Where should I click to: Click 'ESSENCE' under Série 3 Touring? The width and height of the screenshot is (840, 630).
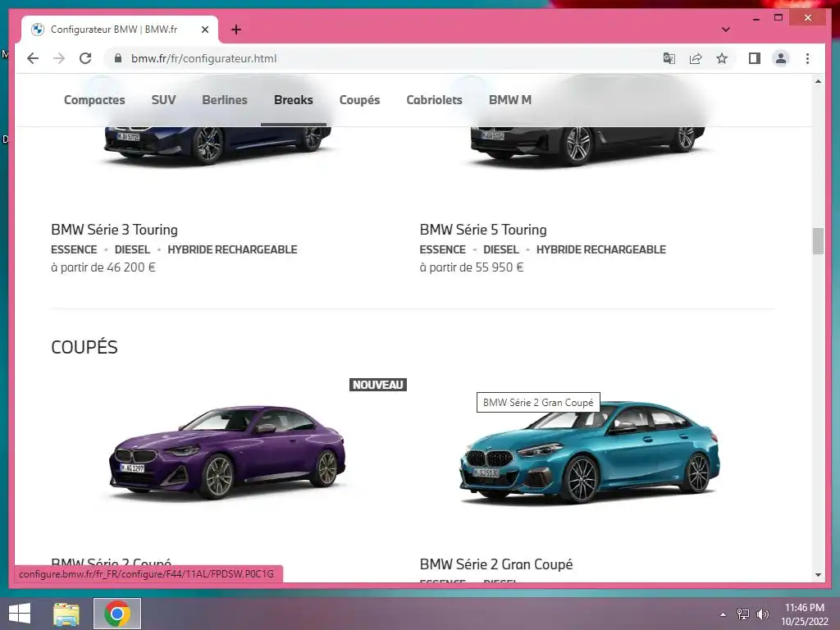[74, 249]
